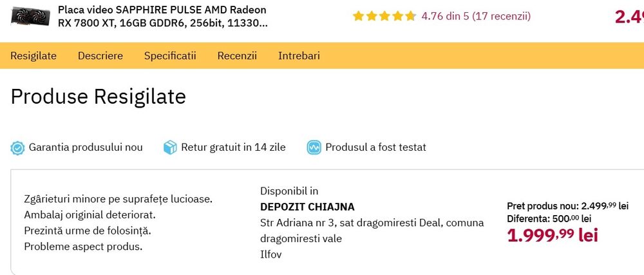Go to the Recenzii tab
644x275 pixels.
[237, 55]
